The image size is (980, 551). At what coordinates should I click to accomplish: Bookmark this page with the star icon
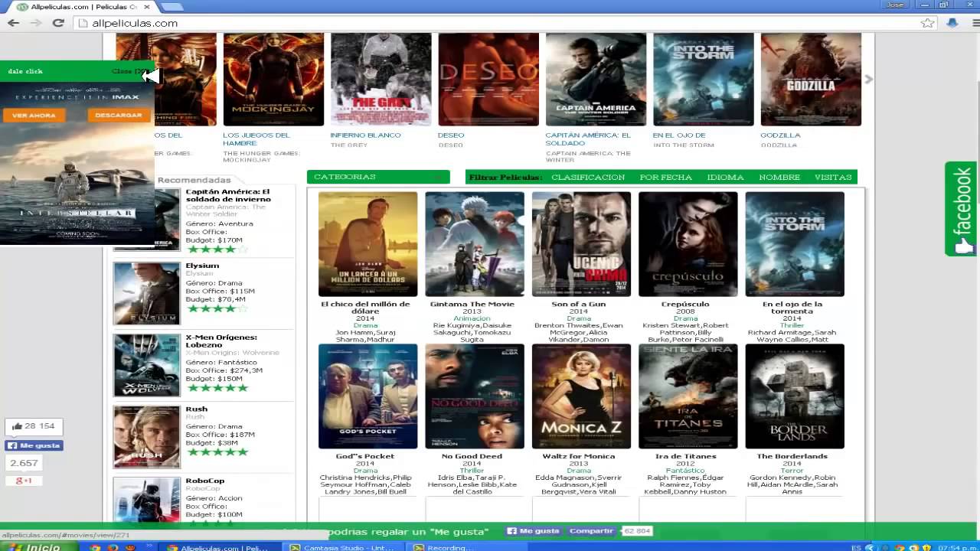927,23
